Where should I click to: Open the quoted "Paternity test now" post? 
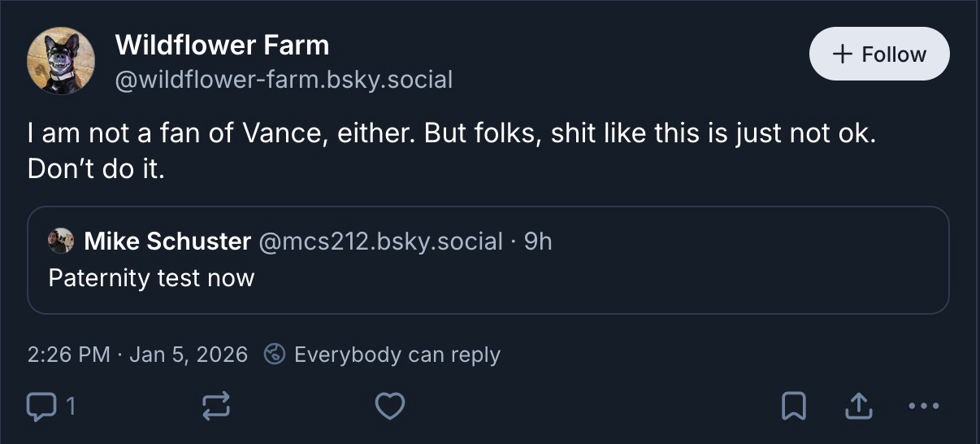[x=151, y=278]
